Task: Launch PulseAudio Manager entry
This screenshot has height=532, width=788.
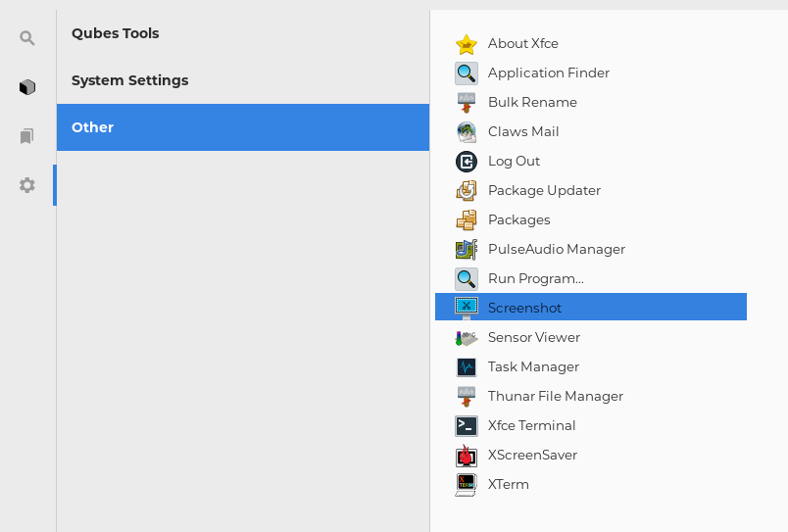Action: 591,249
